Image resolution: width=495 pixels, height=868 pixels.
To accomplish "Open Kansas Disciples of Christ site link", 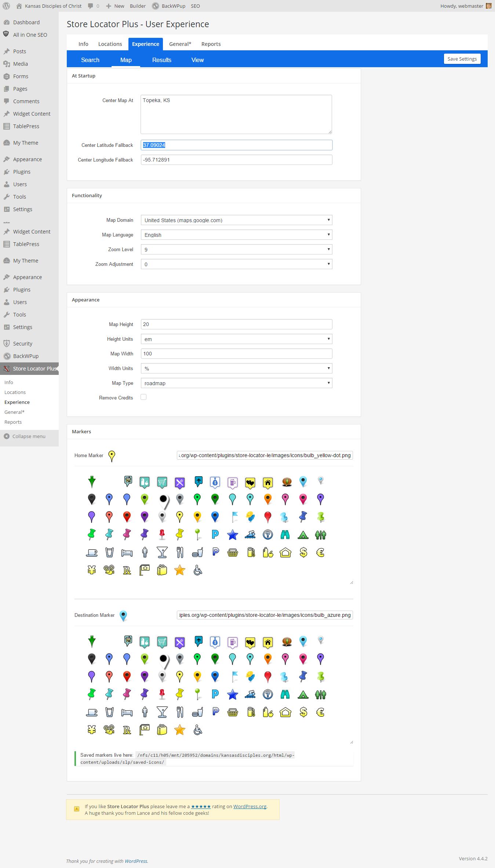I will click(49, 6).
